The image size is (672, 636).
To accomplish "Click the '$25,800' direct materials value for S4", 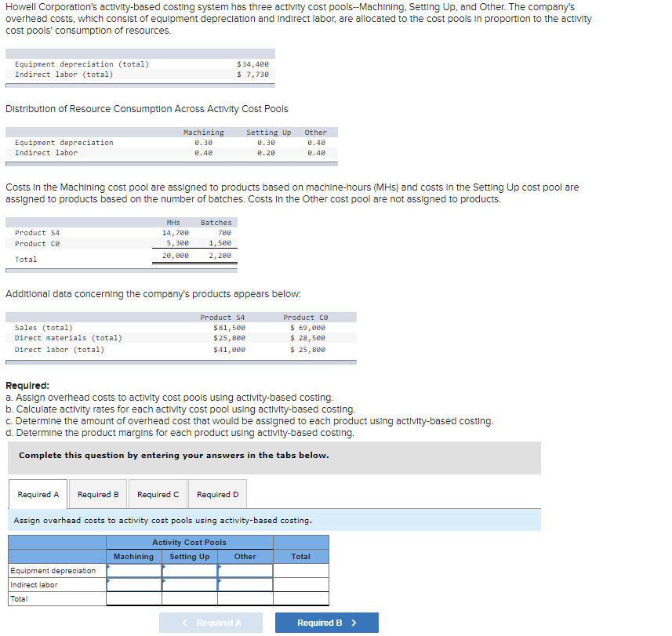I will 229,338.
